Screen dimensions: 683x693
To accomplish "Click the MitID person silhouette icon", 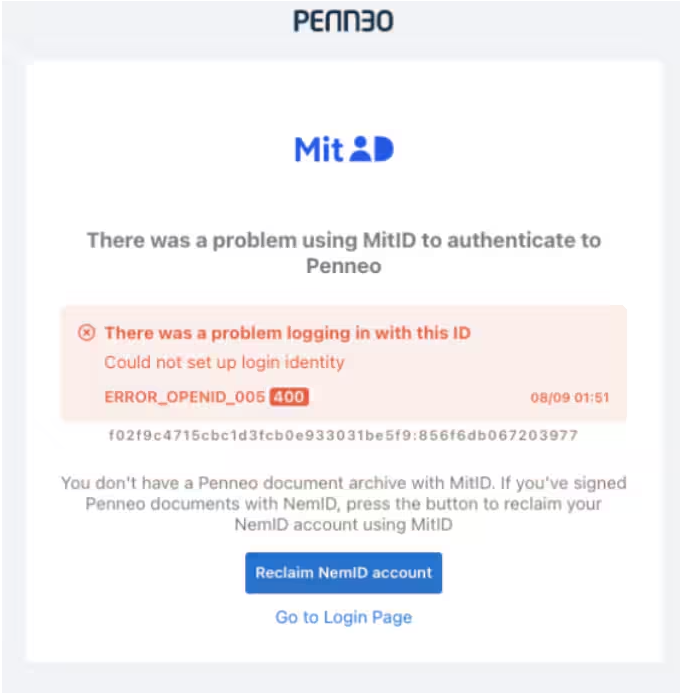I will (361, 148).
